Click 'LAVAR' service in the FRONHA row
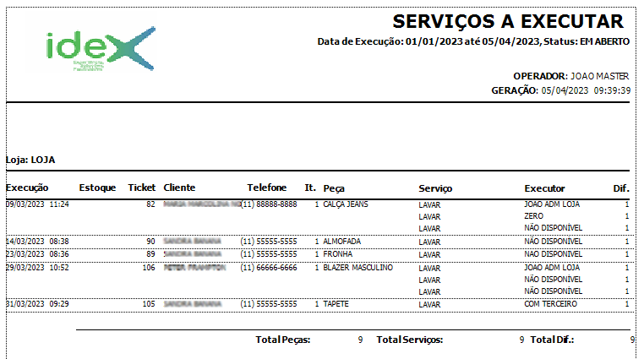 429,255
